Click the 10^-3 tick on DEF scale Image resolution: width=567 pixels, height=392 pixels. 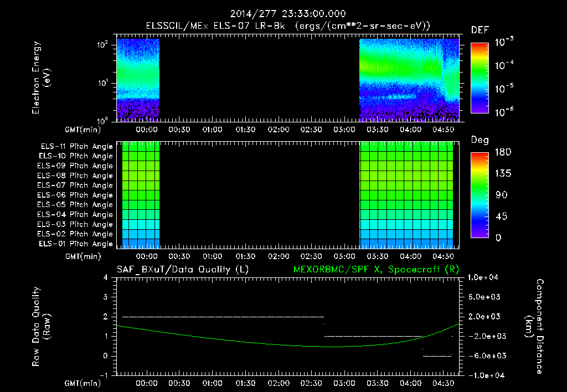[x=504, y=42]
